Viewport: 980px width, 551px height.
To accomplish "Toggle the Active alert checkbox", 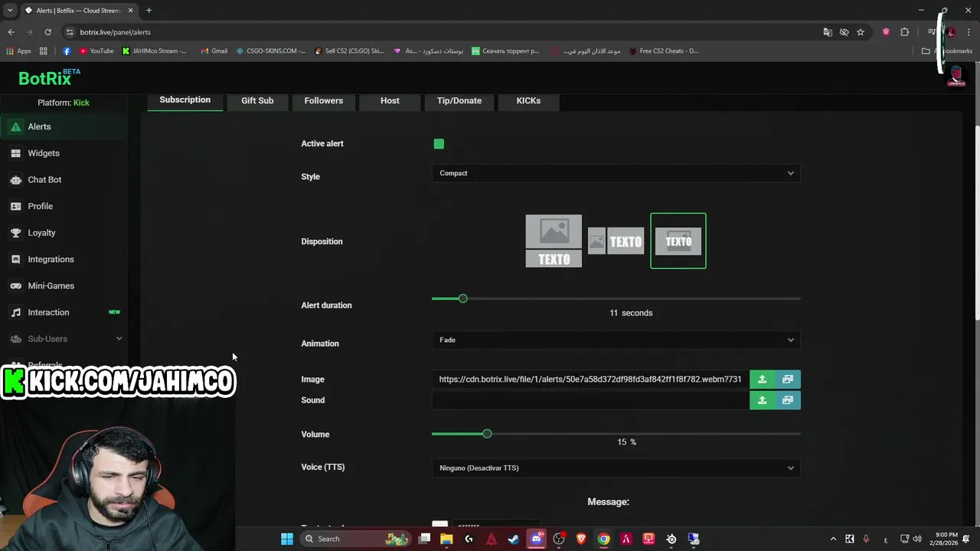I will (x=439, y=144).
